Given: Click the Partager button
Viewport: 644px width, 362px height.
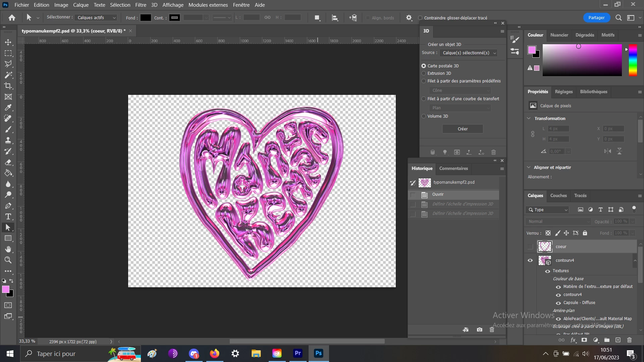Looking at the screenshot, I should pos(596,18).
